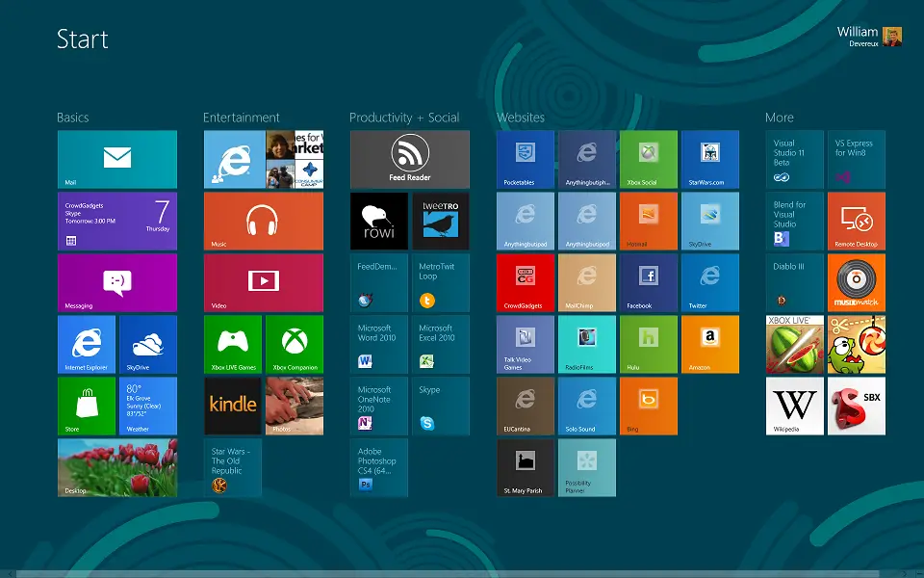Open the SBX red S tile

coord(857,406)
